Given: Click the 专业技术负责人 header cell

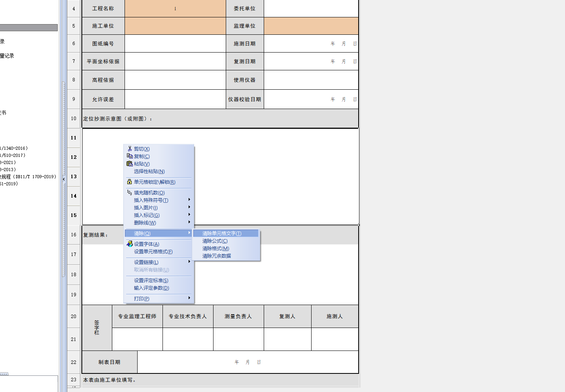Looking at the screenshot, I should (x=188, y=316).
